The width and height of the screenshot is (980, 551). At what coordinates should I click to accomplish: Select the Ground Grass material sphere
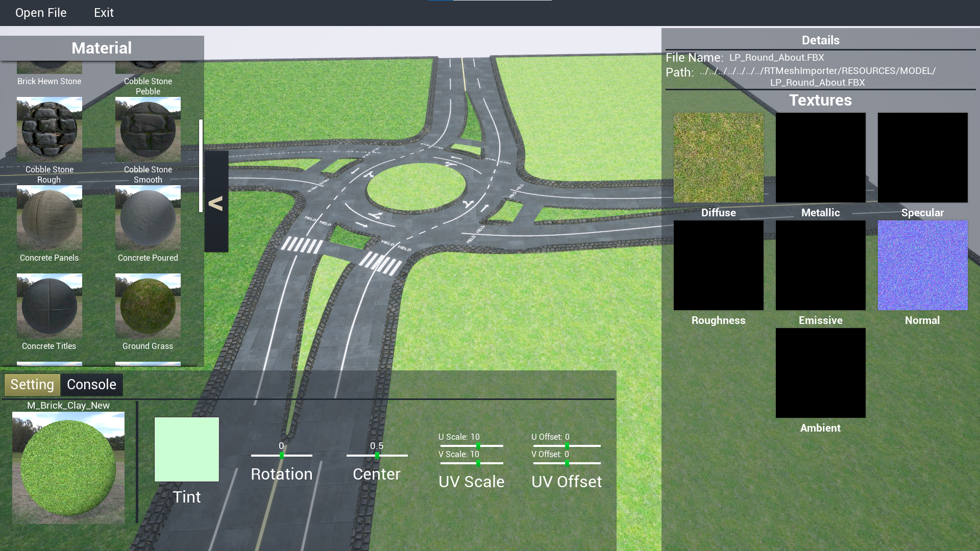[148, 306]
